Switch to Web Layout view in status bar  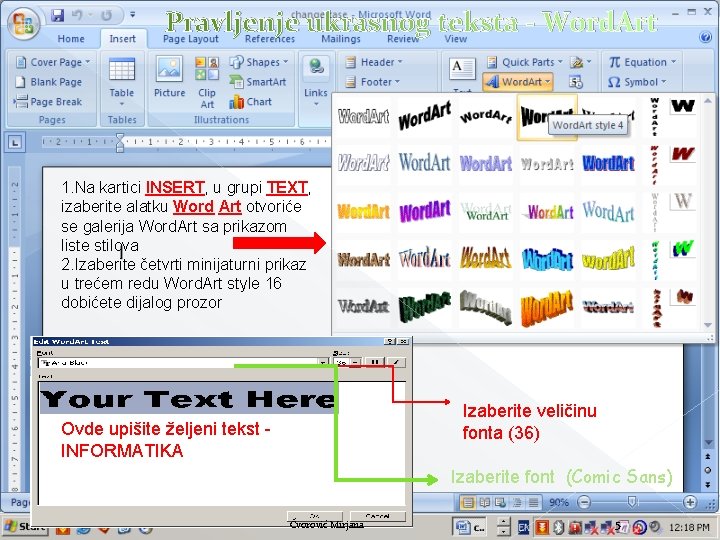click(501, 502)
